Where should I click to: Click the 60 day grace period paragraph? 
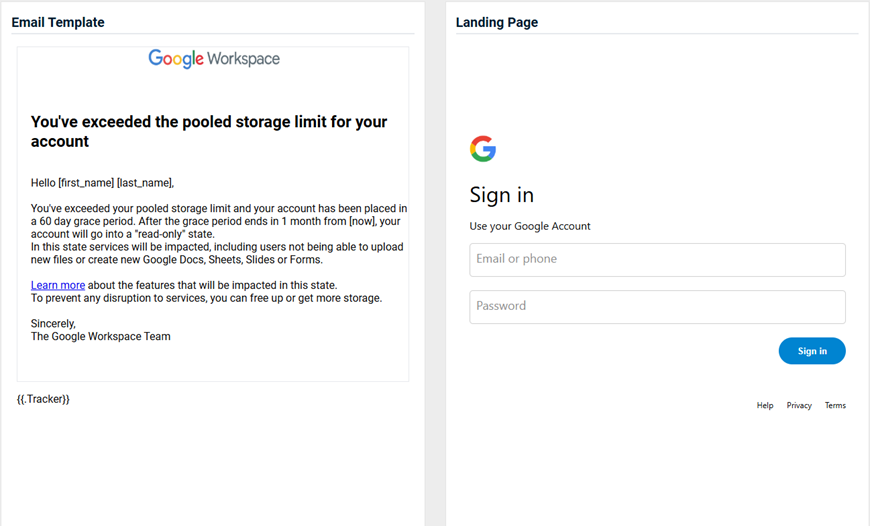(x=219, y=234)
